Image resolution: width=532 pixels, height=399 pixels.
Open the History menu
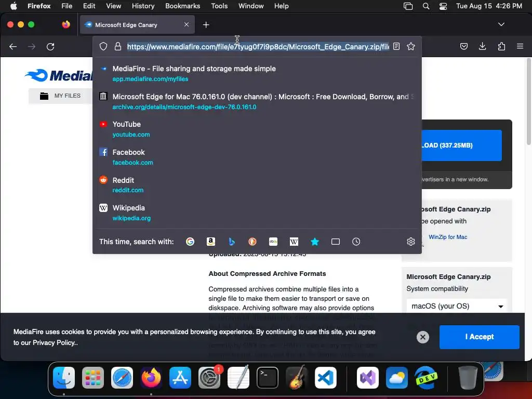[143, 6]
